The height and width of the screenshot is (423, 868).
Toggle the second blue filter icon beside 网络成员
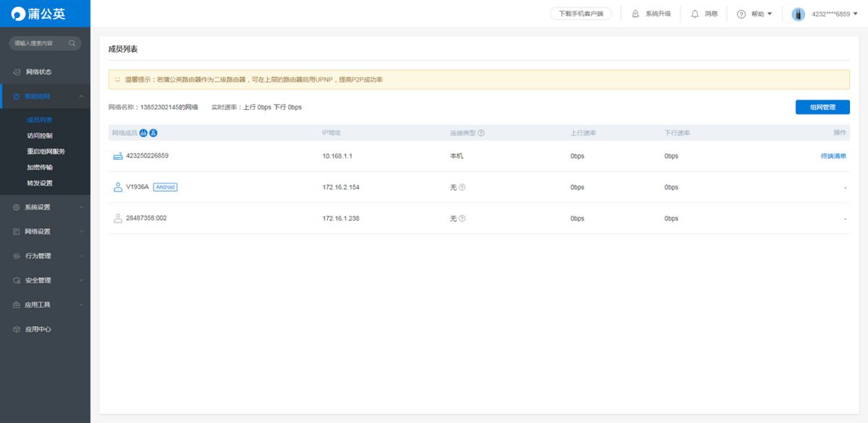[153, 133]
